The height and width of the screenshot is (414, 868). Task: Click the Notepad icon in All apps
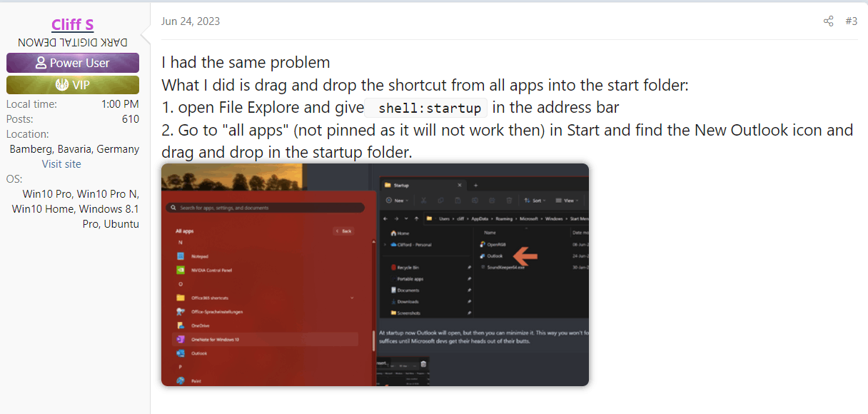[x=181, y=256]
